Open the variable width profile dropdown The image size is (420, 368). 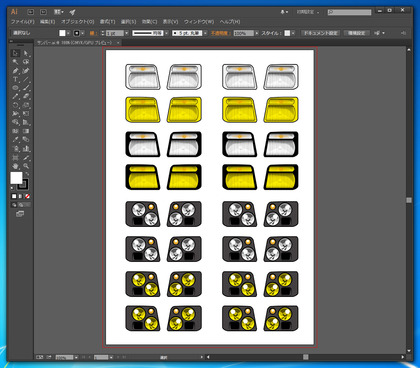(x=166, y=33)
